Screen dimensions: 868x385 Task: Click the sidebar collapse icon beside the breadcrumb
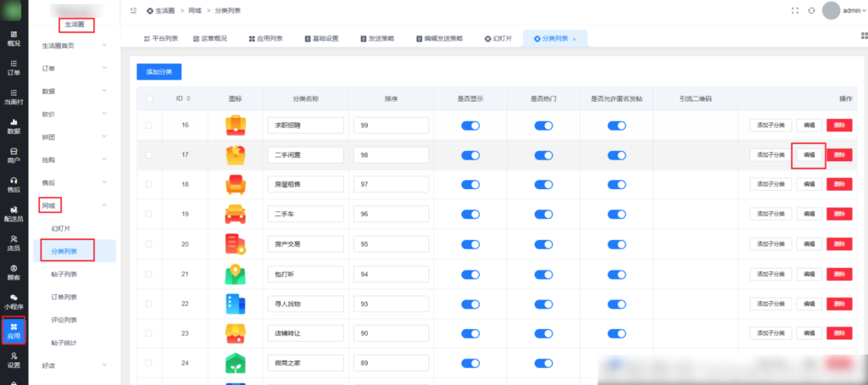click(x=133, y=10)
